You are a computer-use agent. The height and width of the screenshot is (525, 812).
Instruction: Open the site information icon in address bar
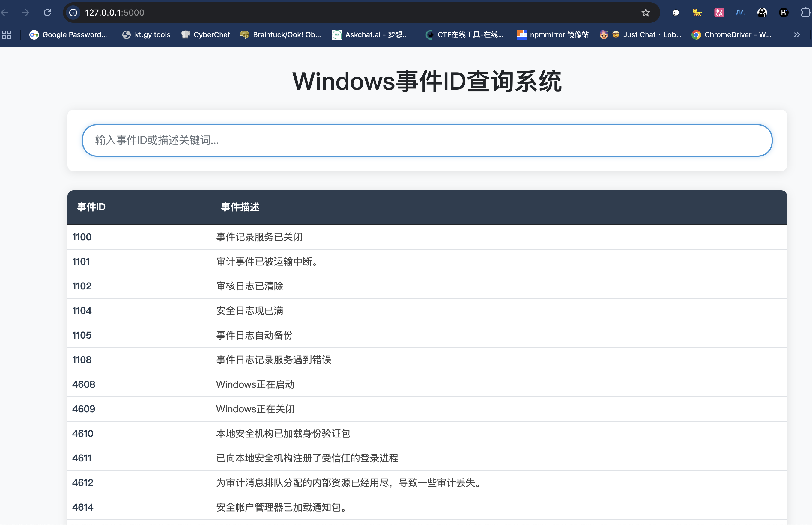[73, 13]
